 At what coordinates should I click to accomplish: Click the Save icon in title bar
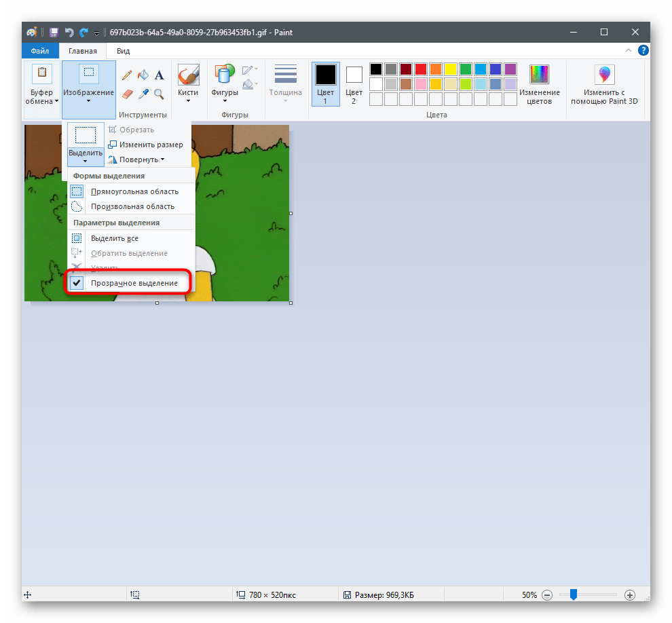[53, 32]
